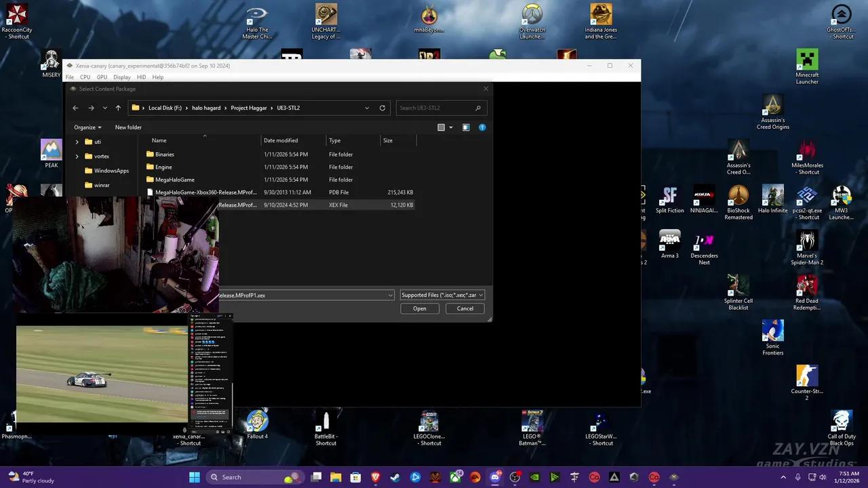Open the Supported Files filter dropdown
The height and width of the screenshot is (488, 868).
441,295
